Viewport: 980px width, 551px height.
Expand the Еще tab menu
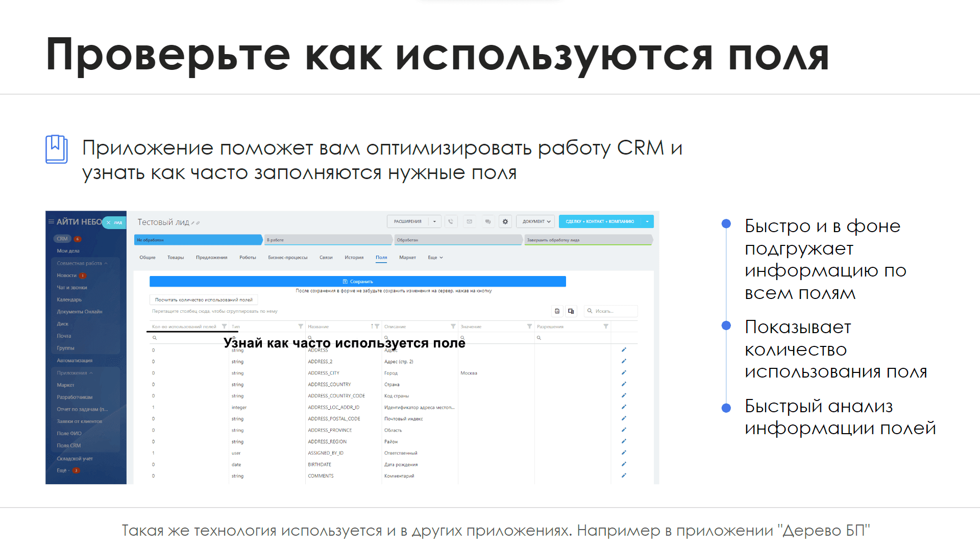click(x=435, y=258)
